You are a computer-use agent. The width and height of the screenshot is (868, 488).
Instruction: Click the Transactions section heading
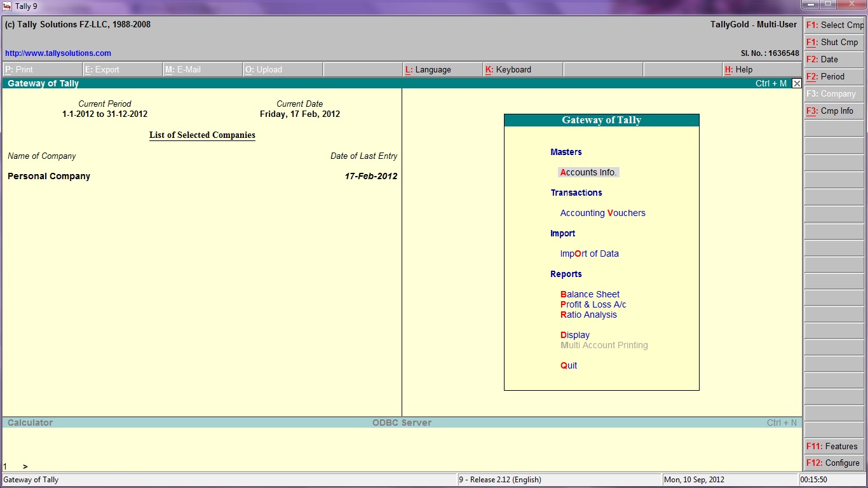point(576,193)
